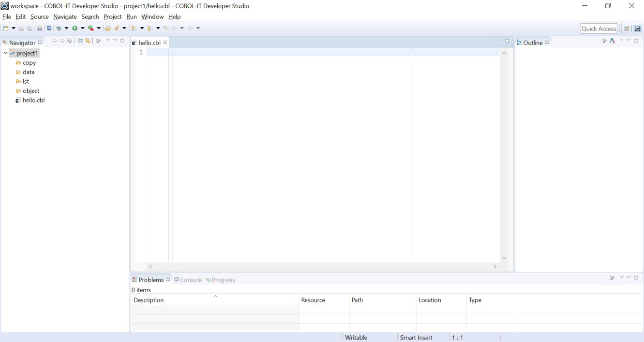This screenshot has height=342, width=644.
Task: Click the Save All icon
Action: coord(29,28)
